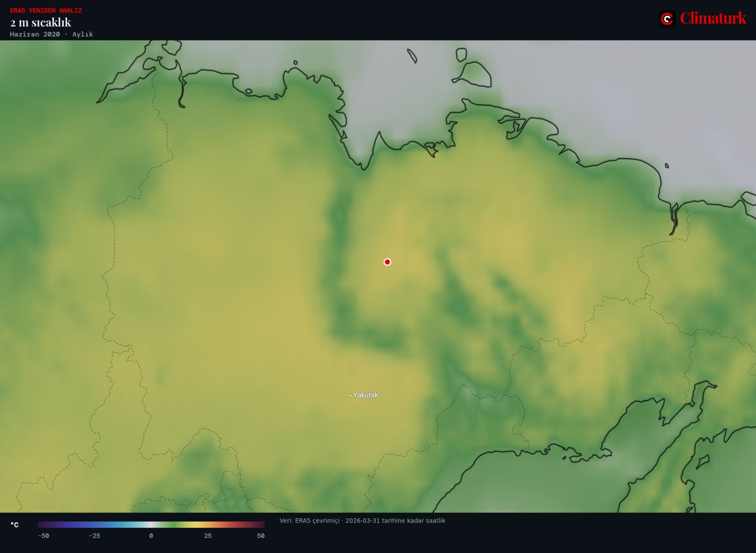
Task: Click the ERA5 data source footer text
Action: pos(362,521)
